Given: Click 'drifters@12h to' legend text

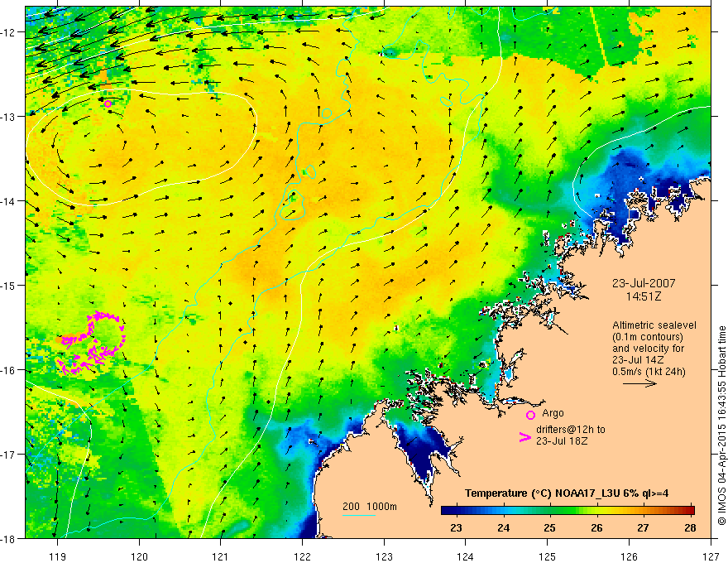Looking at the screenshot, I should [x=571, y=430].
